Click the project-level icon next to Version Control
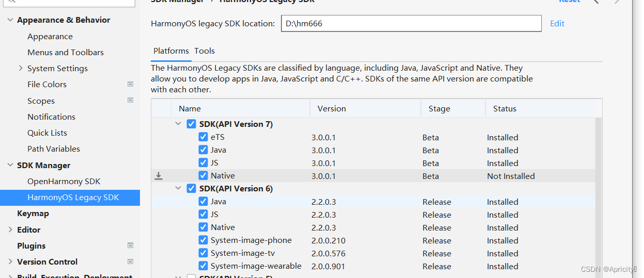 [130, 261]
